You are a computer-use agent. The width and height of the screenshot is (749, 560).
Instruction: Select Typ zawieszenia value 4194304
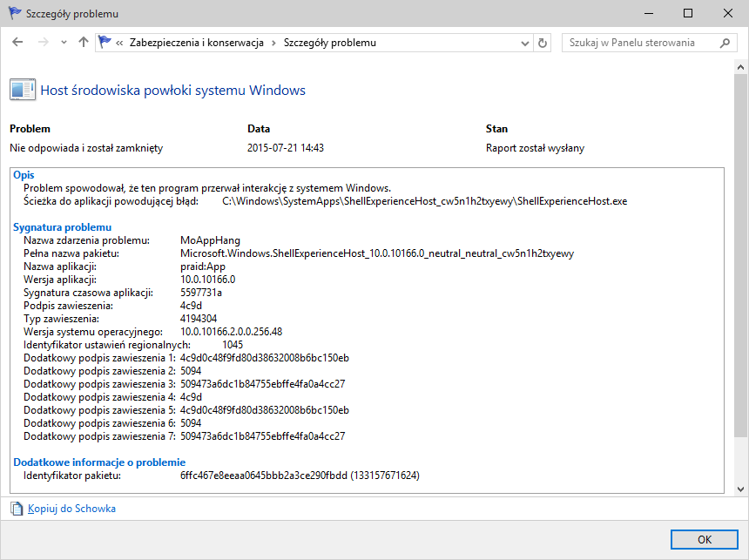coord(199,319)
